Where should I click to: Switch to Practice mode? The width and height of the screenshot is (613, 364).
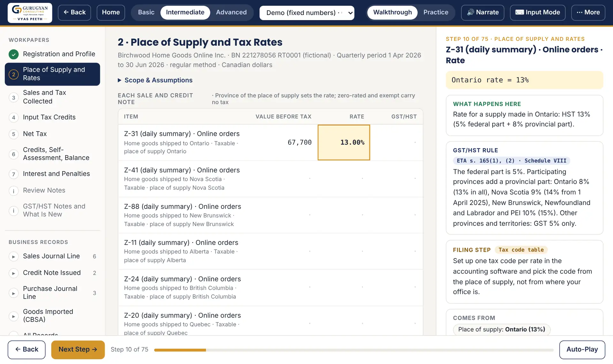[x=436, y=12]
